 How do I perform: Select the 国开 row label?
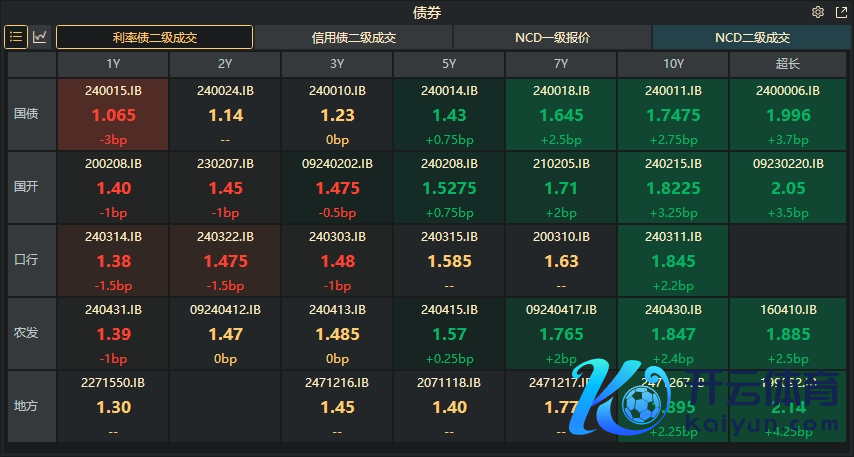pos(27,187)
